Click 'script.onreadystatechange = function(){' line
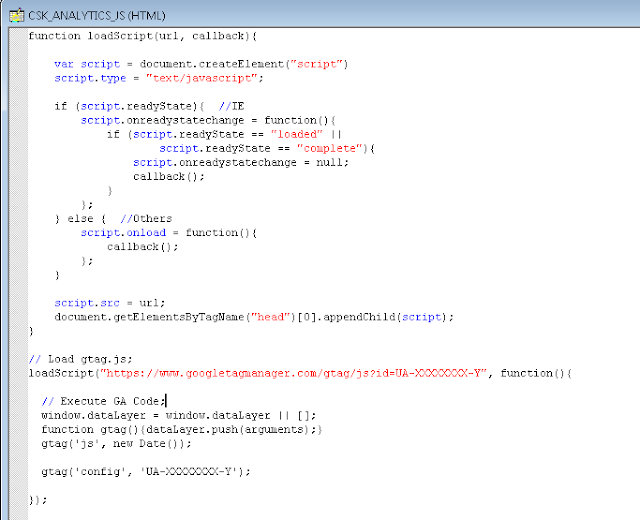The height and width of the screenshot is (520, 640). pos(208,120)
